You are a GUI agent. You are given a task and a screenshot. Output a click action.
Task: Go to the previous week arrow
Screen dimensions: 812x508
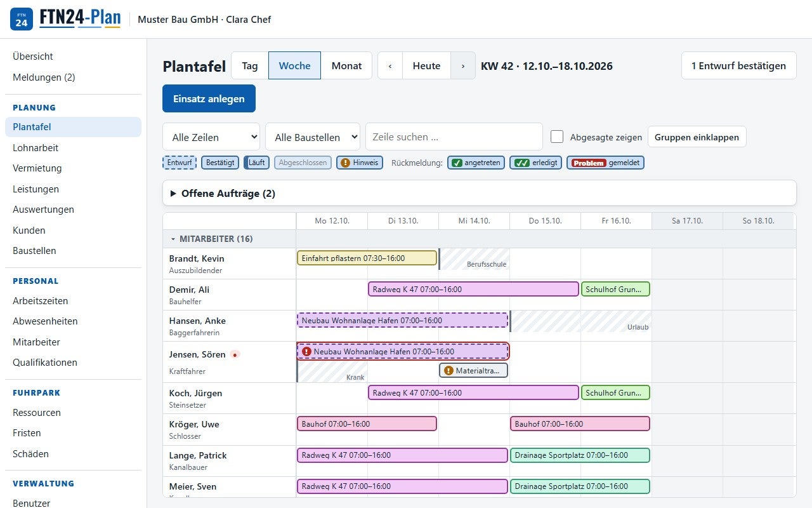click(x=390, y=65)
